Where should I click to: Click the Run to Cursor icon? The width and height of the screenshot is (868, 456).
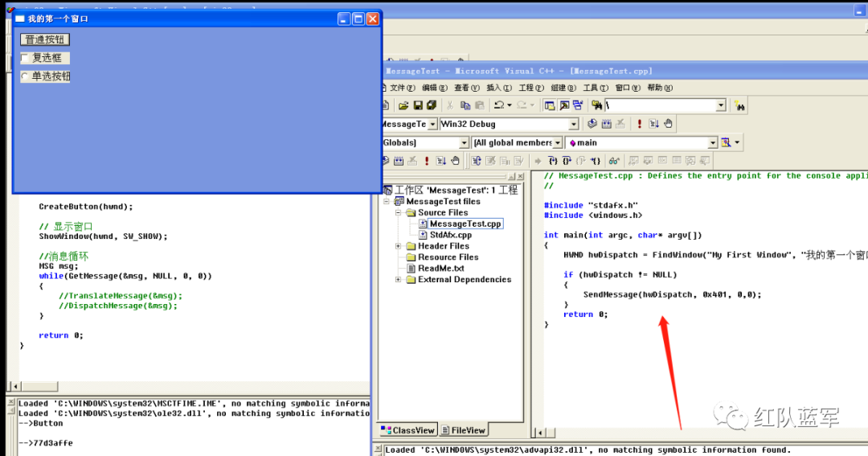click(595, 161)
